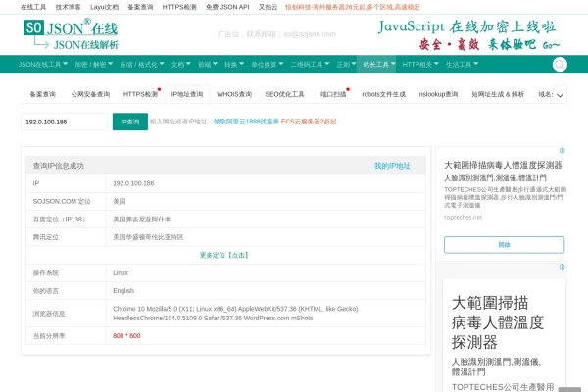Open the 加密 / 解密 dropdown
The image size is (588, 392).
coord(93,64)
